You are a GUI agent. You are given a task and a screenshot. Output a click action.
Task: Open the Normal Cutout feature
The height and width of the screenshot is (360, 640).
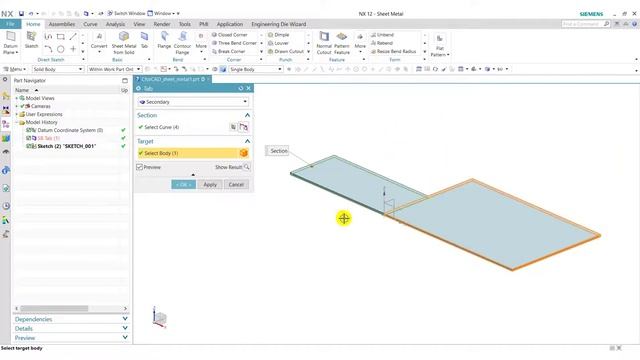coord(324,43)
